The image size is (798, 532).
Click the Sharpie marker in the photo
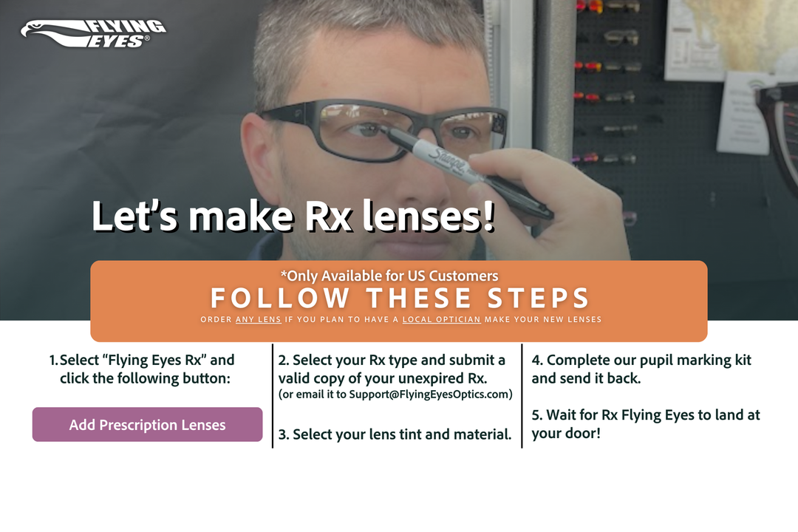coord(468,171)
